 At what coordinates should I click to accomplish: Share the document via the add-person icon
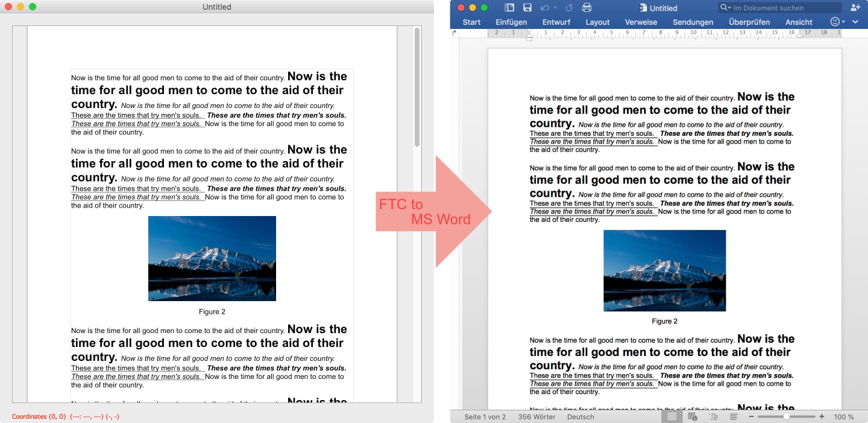click(x=855, y=8)
